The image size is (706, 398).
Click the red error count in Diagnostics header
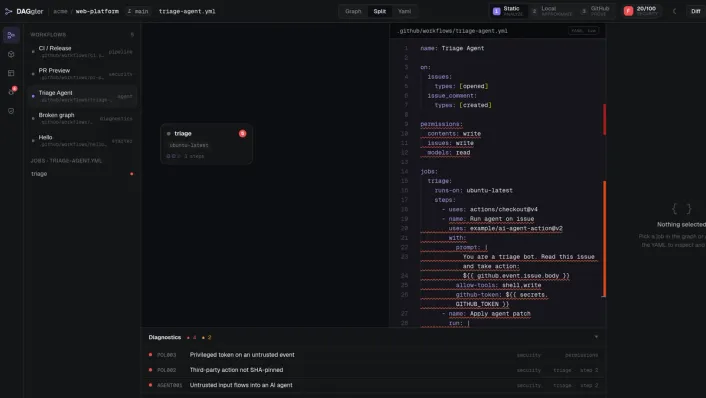pos(191,337)
